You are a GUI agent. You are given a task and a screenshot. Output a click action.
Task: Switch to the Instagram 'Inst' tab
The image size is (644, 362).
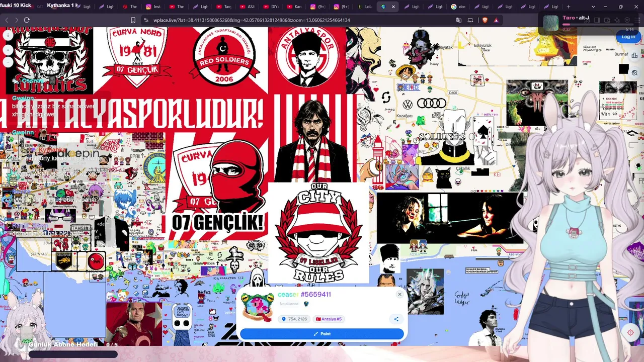coord(153,7)
